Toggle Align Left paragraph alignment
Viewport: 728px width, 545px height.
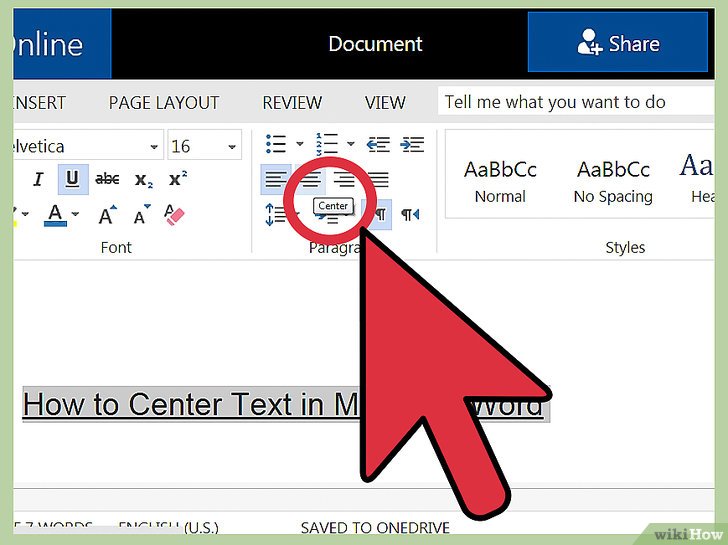pyautogui.click(x=276, y=179)
